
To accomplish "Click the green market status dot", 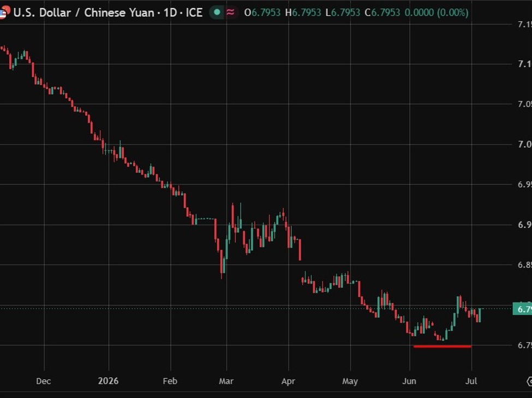I will coord(217,13).
